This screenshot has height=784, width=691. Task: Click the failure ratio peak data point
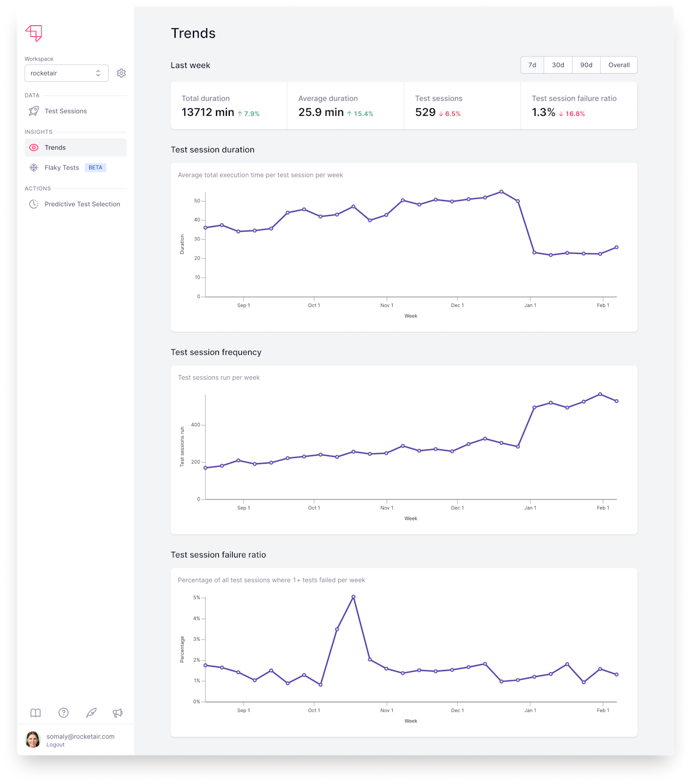(x=353, y=597)
